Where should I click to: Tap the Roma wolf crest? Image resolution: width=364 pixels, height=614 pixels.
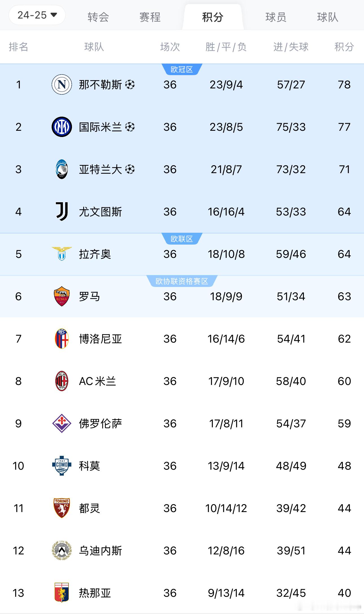62,296
